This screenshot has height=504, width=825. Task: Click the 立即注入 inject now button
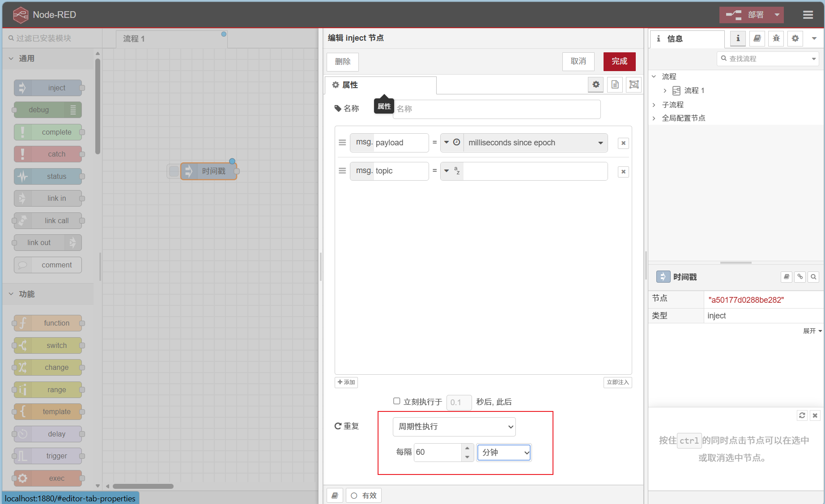(x=617, y=382)
